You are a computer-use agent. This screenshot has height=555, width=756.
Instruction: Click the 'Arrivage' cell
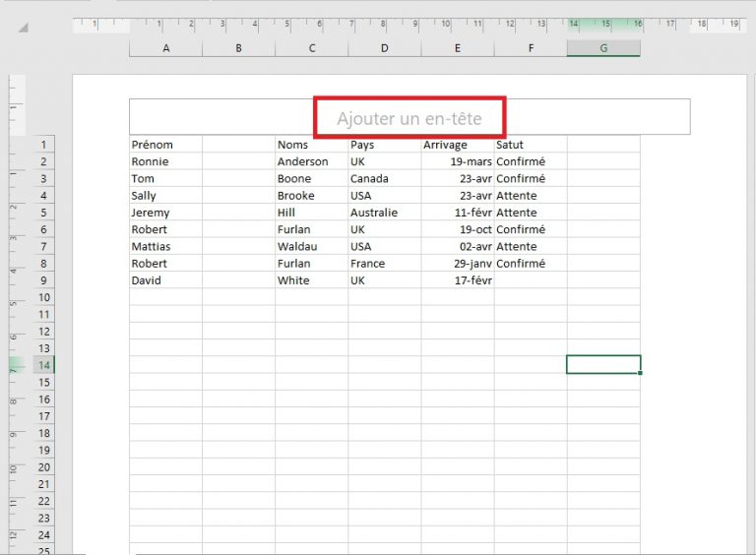[458, 145]
